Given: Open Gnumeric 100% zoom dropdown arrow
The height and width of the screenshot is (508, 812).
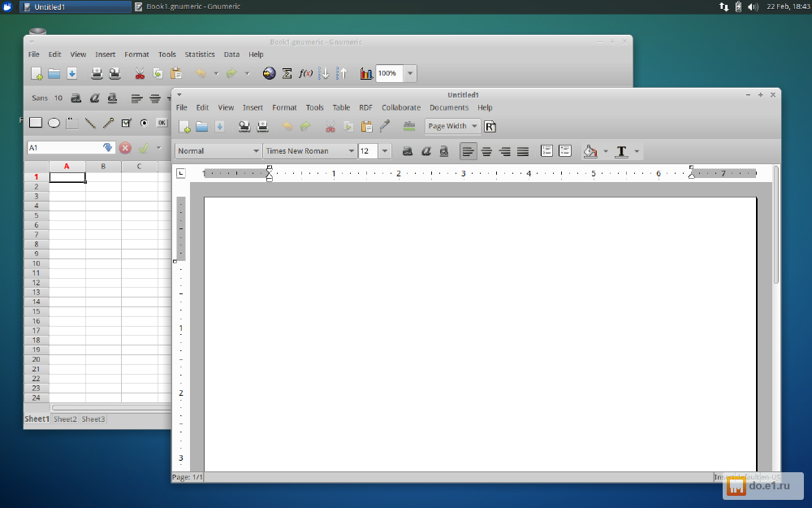Looking at the screenshot, I should 409,73.
